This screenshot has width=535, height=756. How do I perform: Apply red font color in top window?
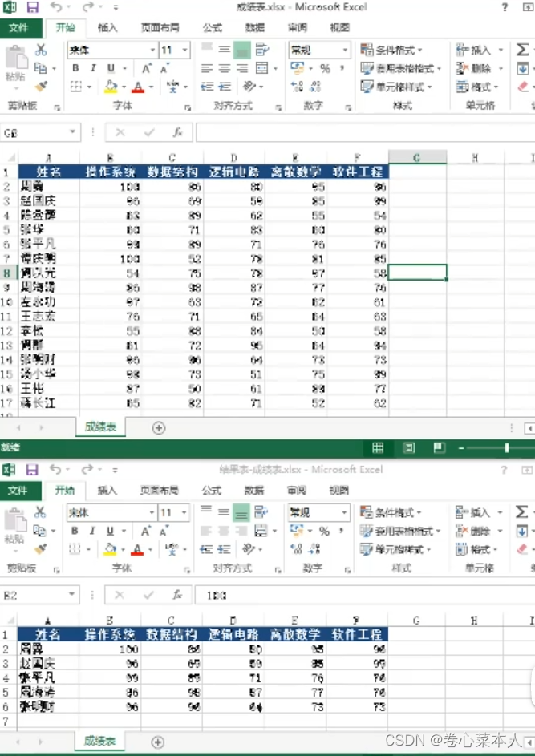coord(138,87)
